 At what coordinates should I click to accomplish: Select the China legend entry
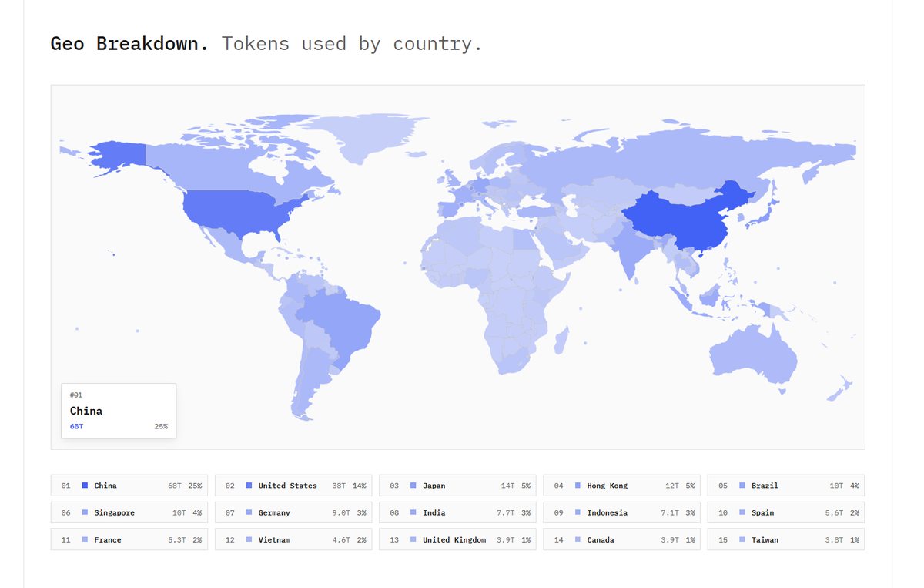pyautogui.click(x=129, y=486)
